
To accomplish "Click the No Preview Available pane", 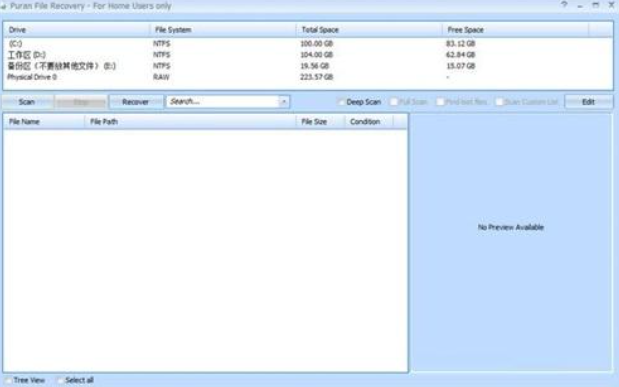I will click(511, 242).
